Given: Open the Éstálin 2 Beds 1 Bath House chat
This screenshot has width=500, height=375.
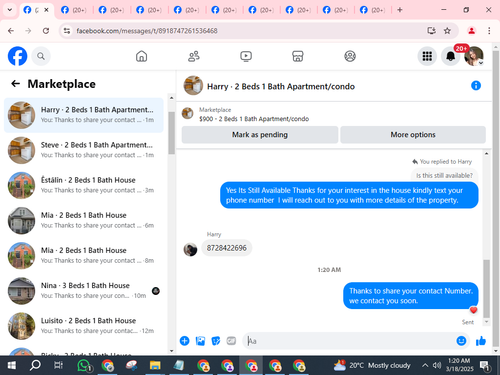Looking at the screenshot, I should [84, 185].
